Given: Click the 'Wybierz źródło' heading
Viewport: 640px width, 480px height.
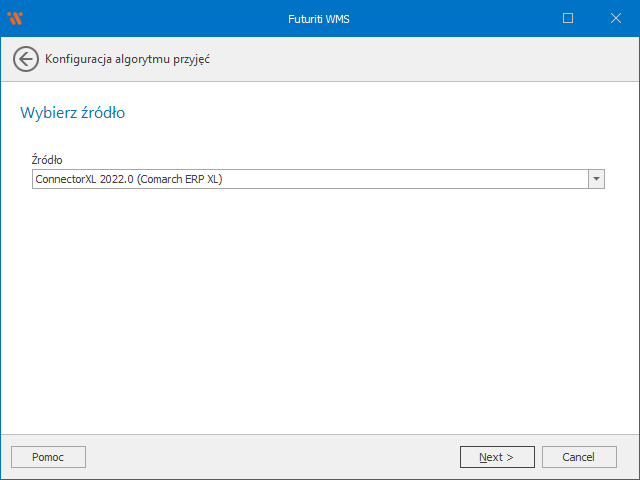Looking at the screenshot, I should pos(72,113).
